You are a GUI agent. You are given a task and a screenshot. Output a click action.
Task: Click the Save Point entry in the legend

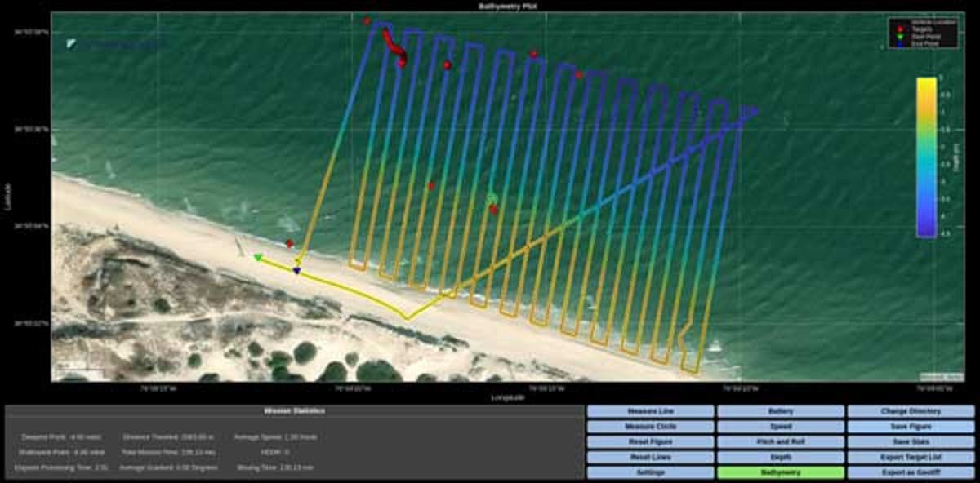(x=900, y=36)
